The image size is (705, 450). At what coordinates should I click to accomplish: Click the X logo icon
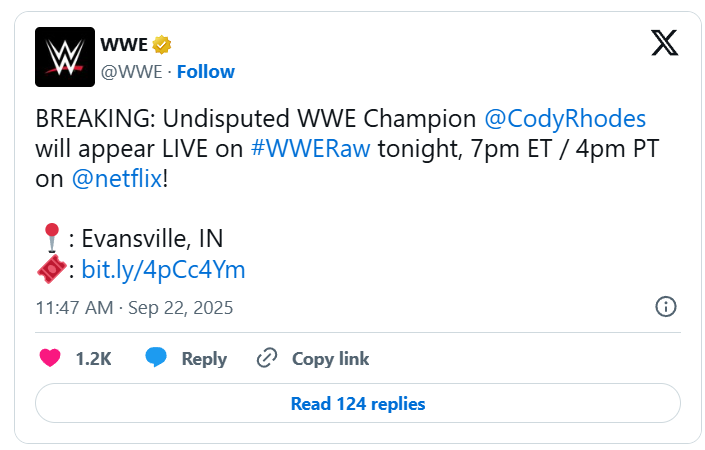click(x=664, y=43)
